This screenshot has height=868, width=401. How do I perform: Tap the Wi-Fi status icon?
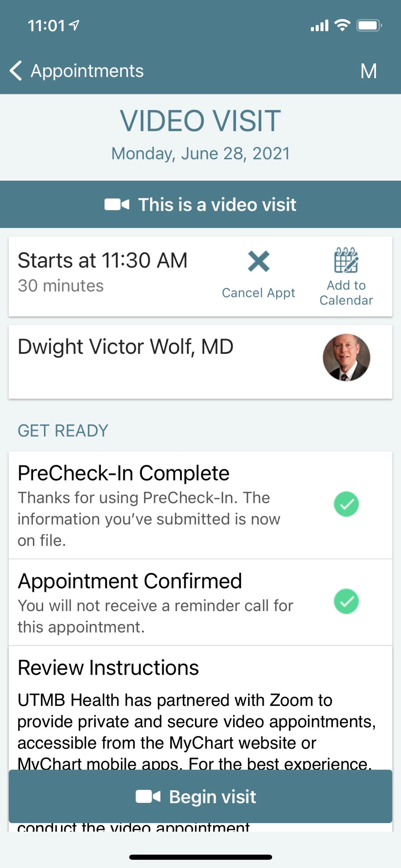click(342, 25)
